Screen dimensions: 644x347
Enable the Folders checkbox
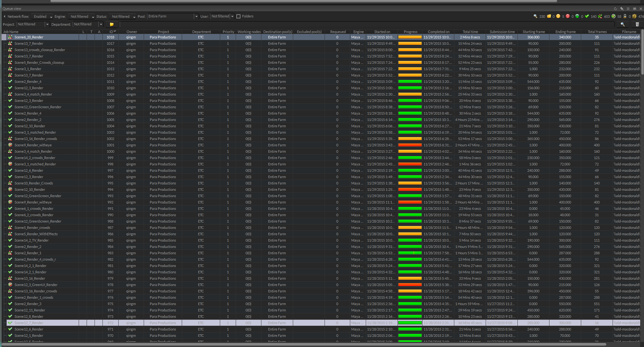pos(239,17)
